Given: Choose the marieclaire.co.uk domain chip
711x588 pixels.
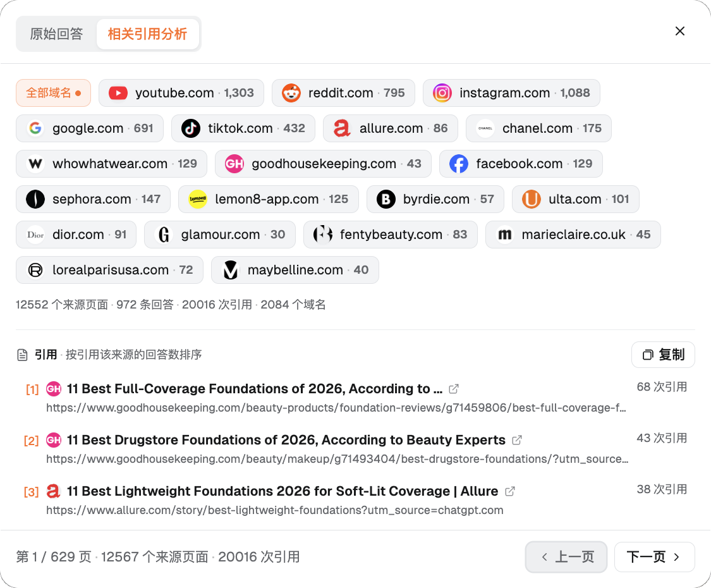Looking at the screenshot, I should 573,235.
